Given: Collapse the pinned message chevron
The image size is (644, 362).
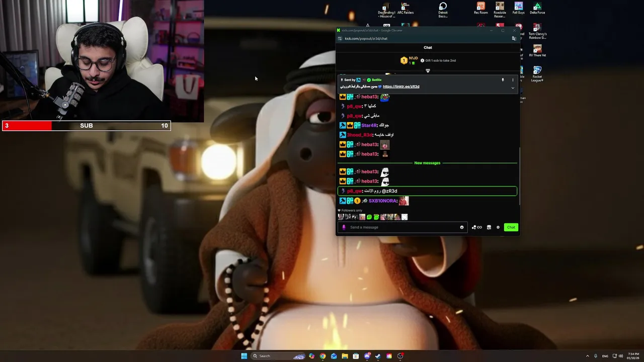Looking at the screenshot, I should (513, 88).
